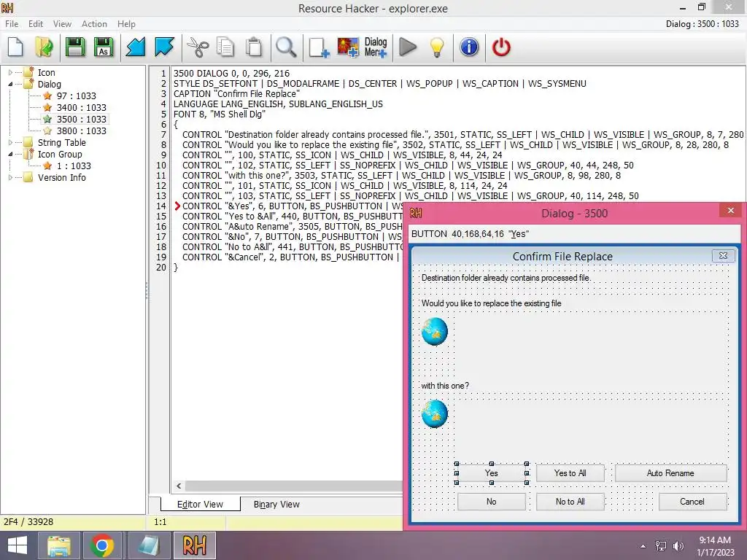Close the Confirm File Replace preview with its X

[x=723, y=256]
